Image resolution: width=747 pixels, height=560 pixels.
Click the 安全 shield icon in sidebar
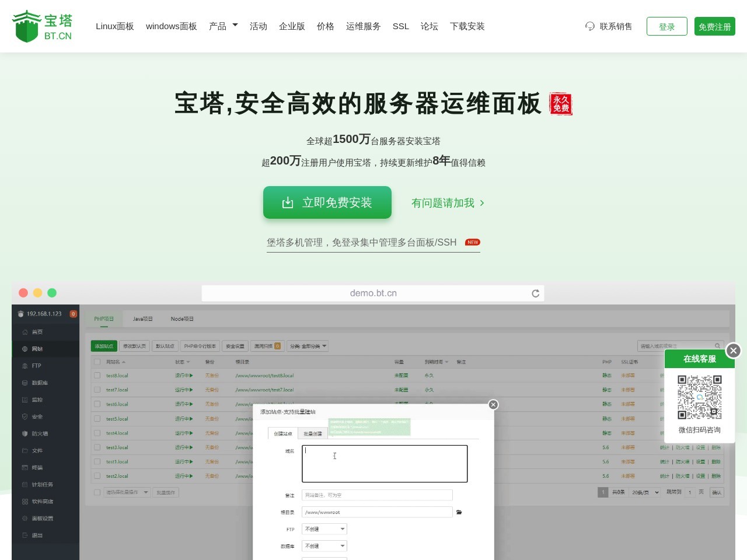coord(25,416)
